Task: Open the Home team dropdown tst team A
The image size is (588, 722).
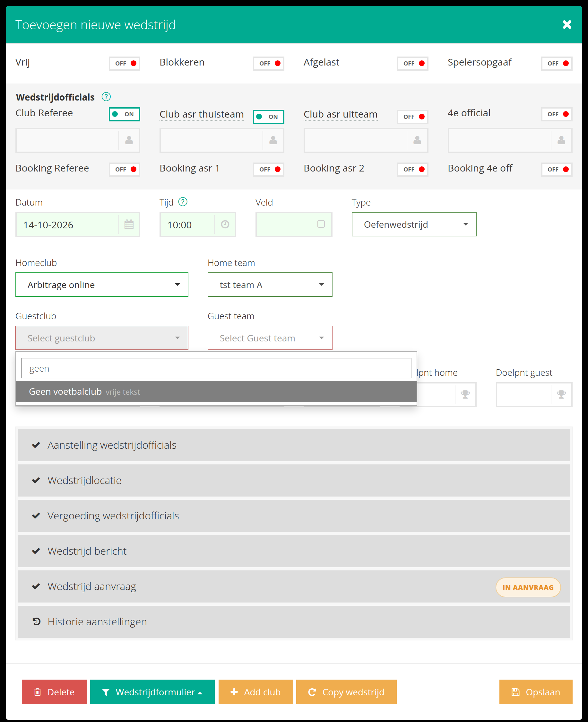Action: pyautogui.click(x=270, y=285)
